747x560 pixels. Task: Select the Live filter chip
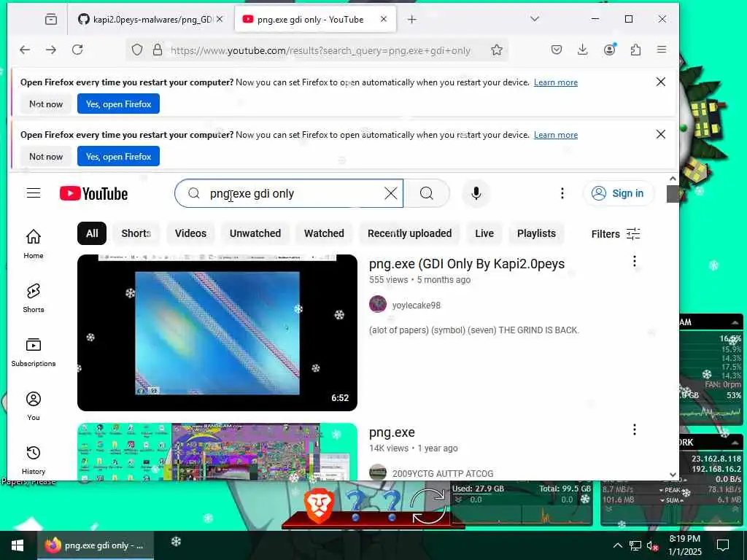[484, 233]
